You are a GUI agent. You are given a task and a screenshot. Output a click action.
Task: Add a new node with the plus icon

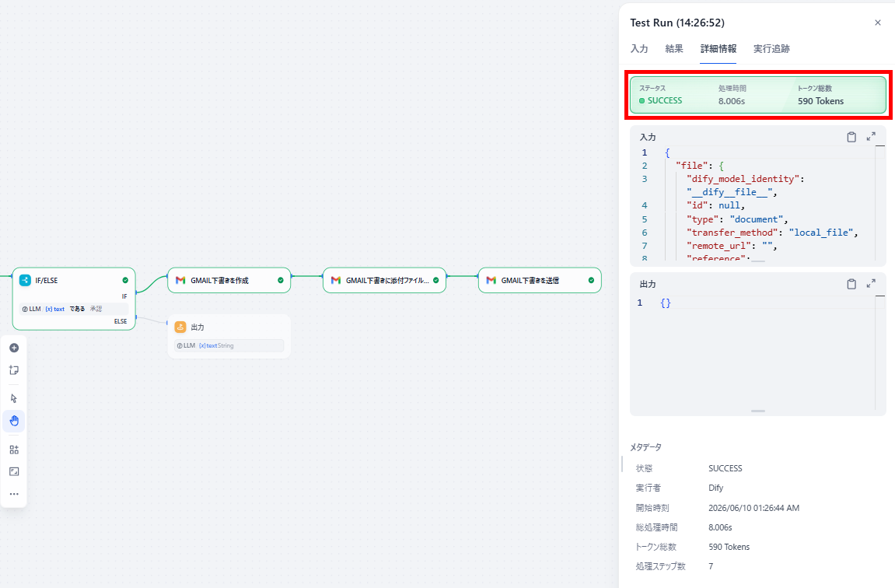tap(14, 348)
